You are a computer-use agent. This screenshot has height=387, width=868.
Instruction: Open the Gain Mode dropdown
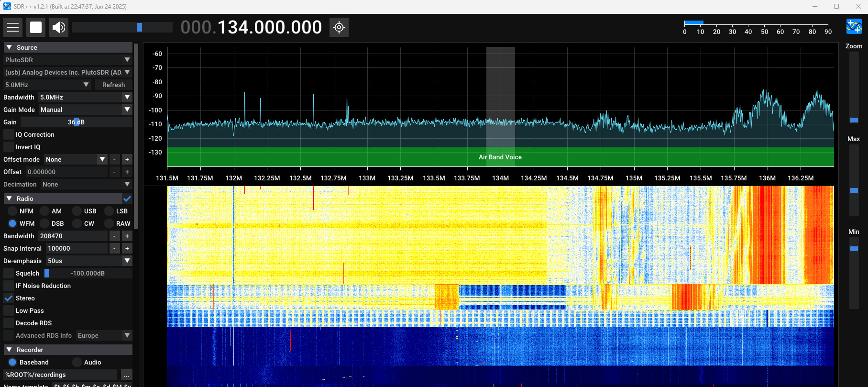coord(85,110)
